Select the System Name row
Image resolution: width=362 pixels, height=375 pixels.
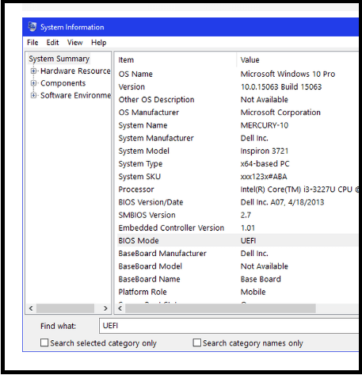coord(237,125)
